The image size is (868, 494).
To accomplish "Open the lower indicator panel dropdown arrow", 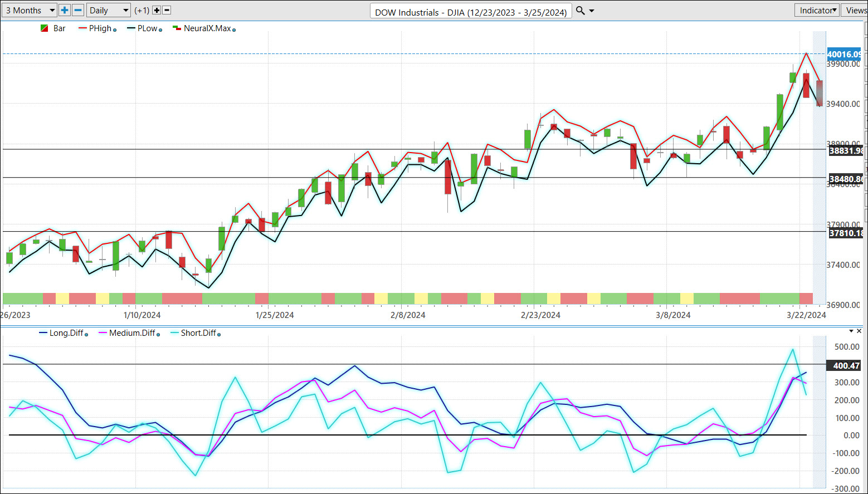I will click(x=851, y=331).
